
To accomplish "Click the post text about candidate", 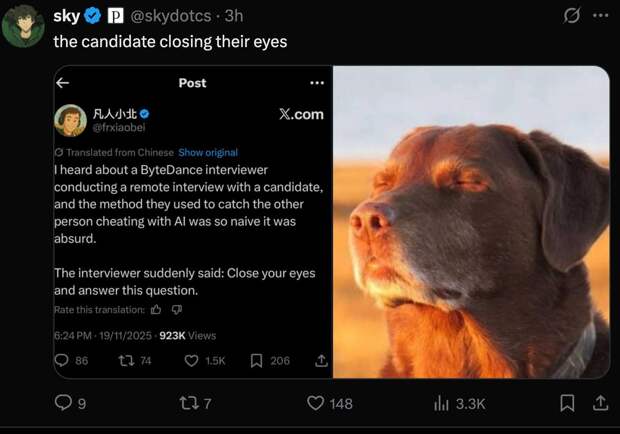I will click(170, 42).
